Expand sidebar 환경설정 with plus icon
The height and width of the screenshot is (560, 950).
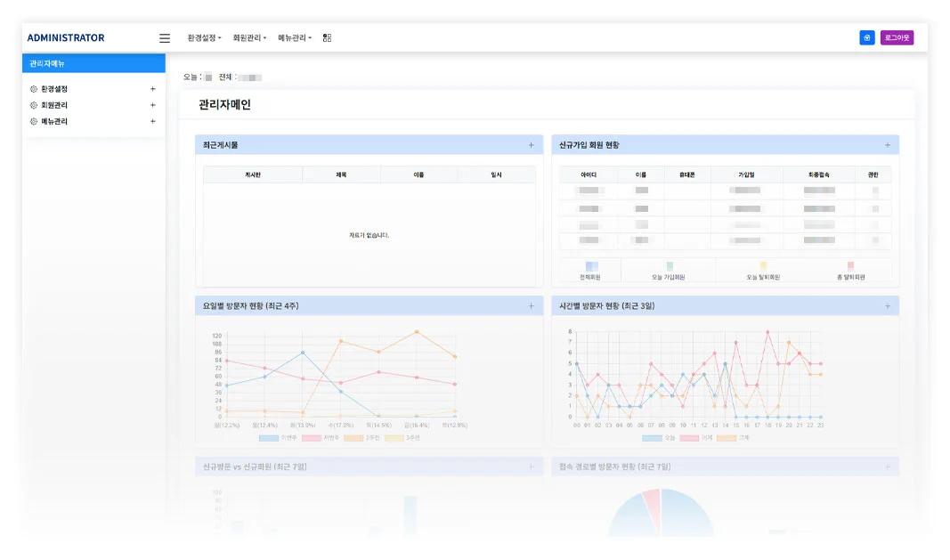(152, 88)
